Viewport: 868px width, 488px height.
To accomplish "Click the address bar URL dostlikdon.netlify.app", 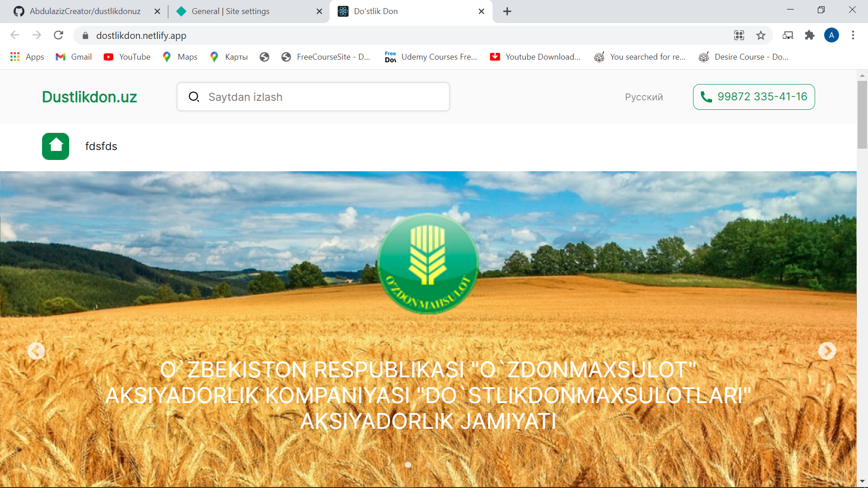I will pyautogui.click(x=141, y=35).
